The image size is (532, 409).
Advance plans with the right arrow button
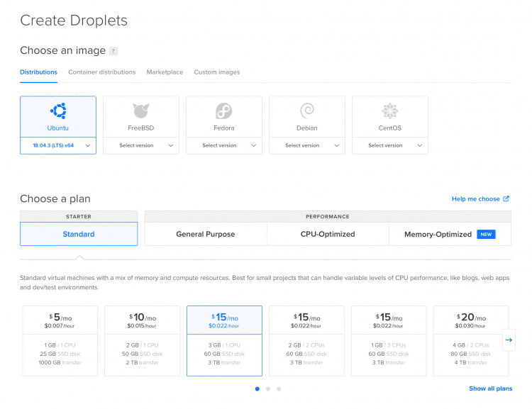pos(509,340)
